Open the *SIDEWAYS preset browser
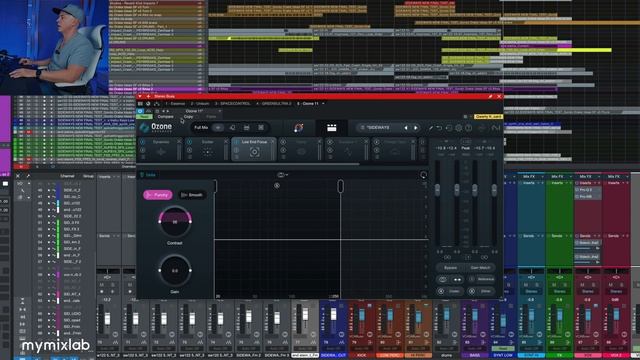 click(x=378, y=128)
